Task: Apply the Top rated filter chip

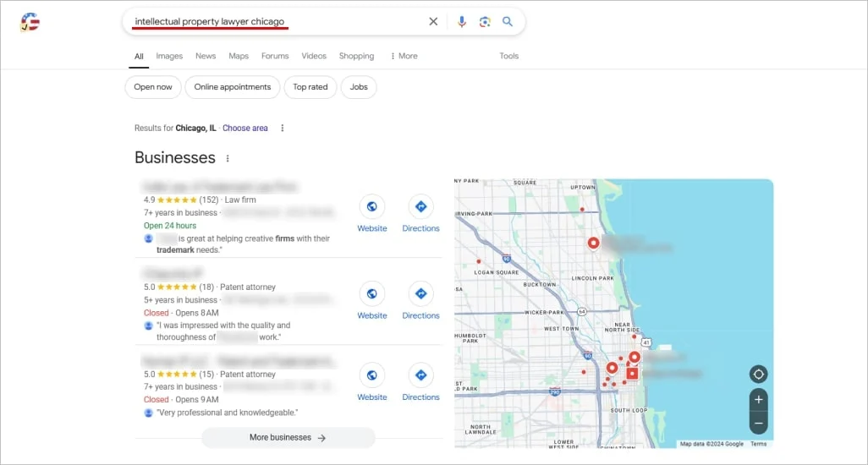Action: coord(310,87)
